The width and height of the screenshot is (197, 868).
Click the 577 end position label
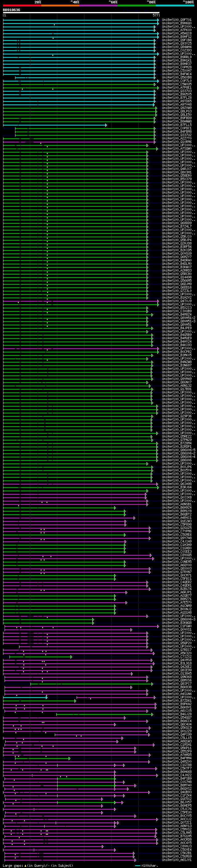[x=155, y=15]
